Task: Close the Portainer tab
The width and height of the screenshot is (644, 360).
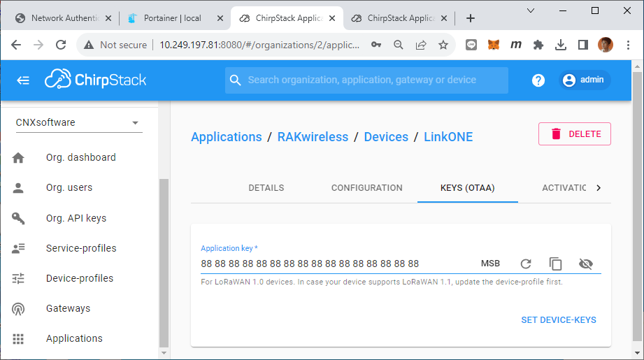Action: click(220, 18)
